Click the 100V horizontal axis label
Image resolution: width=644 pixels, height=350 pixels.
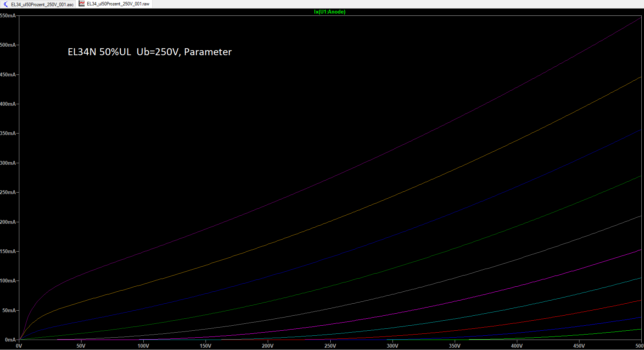click(x=143, y=346)
